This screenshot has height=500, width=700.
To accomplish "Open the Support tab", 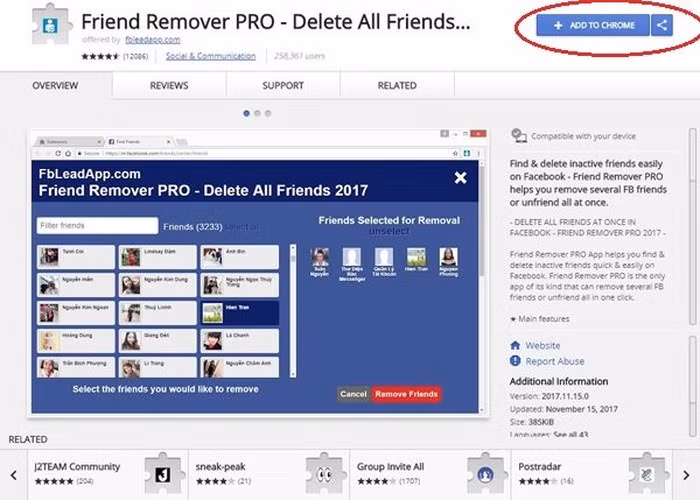I will [283, 86].
